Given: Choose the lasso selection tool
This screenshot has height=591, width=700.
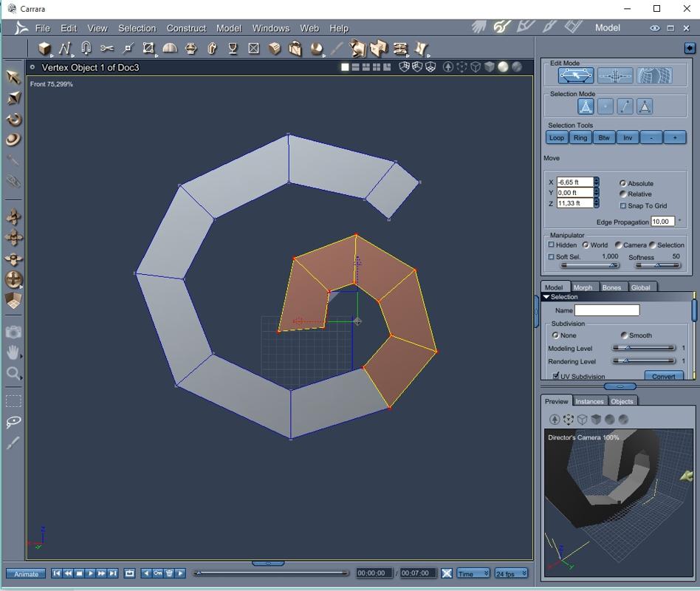Looking at the screenshot, I should pyautogui.click(x=13, y=422).
